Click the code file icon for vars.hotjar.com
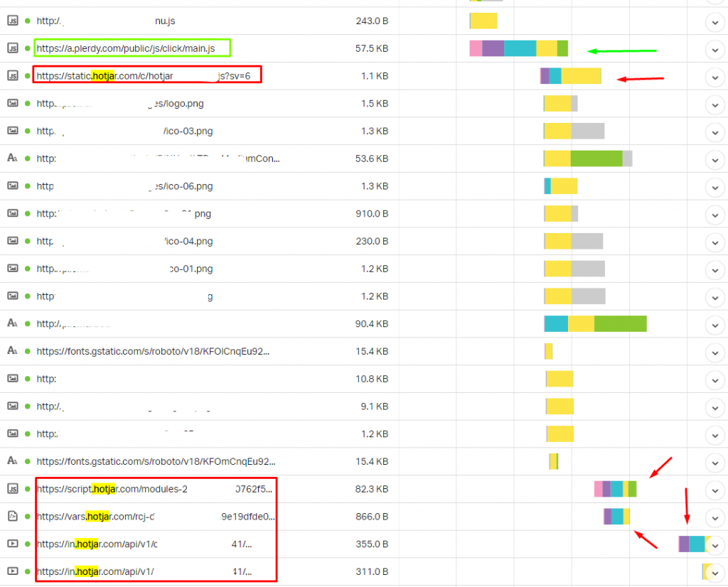 tap(13, 516)
